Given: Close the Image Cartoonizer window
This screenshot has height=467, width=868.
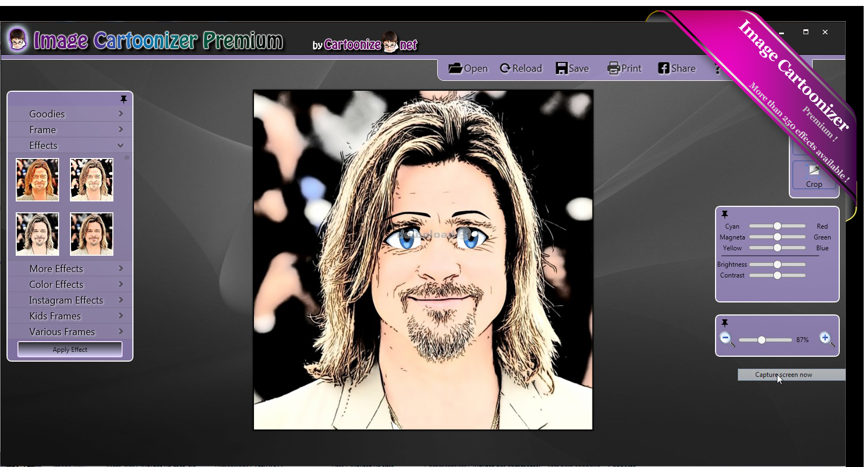Looking at the screenshot, I should [825, 32].
